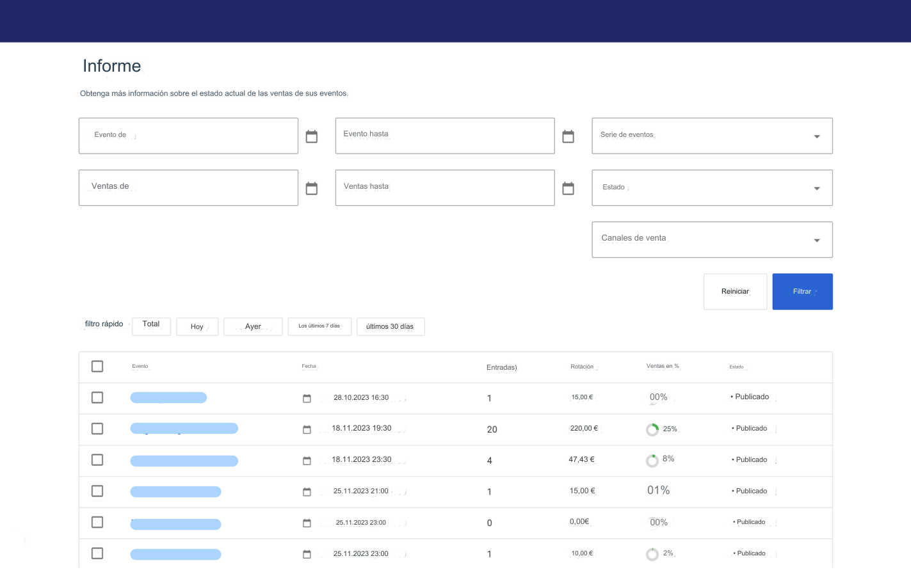Open calendar picker for Ventas de
The width and height of the screenshot is (911, 588).
tap(312, 188)
